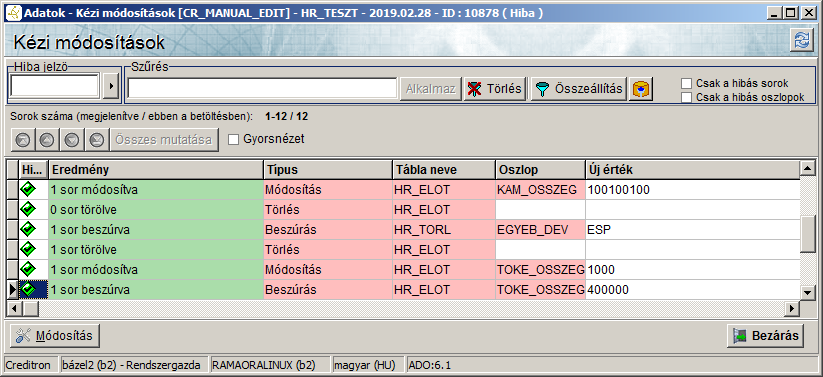823x377 pixels.
Task: Click the Bezárás button
Action: pos(766,336)
